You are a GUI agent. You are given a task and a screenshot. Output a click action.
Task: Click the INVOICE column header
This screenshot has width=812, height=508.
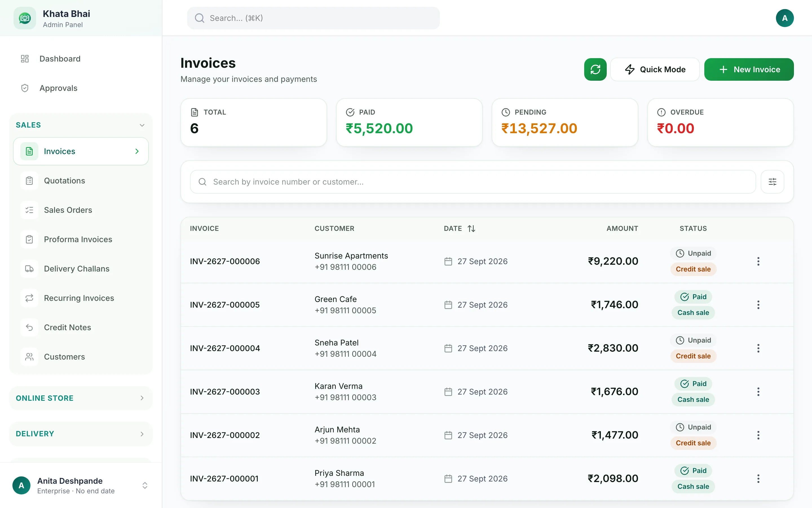(x=204, y=229)
